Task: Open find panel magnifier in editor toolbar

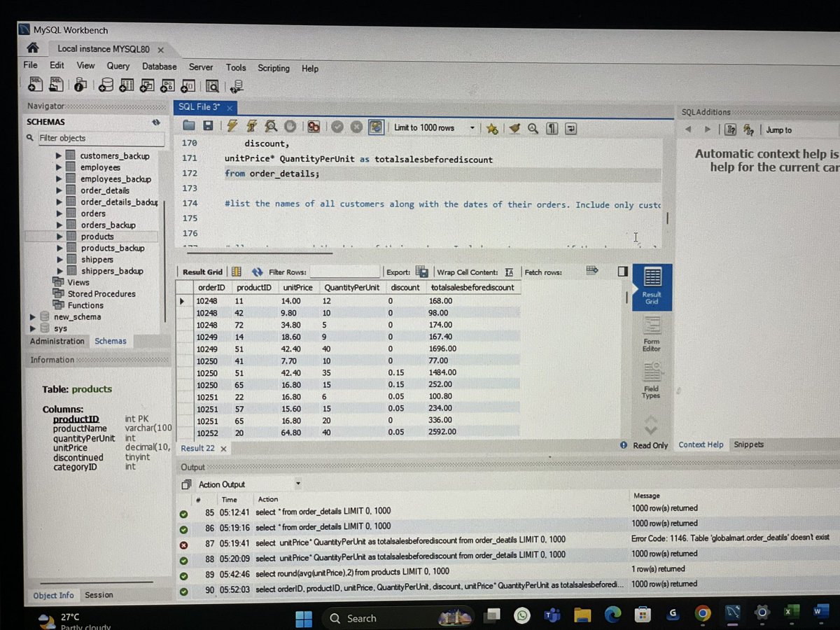Action: coord(533,129)
